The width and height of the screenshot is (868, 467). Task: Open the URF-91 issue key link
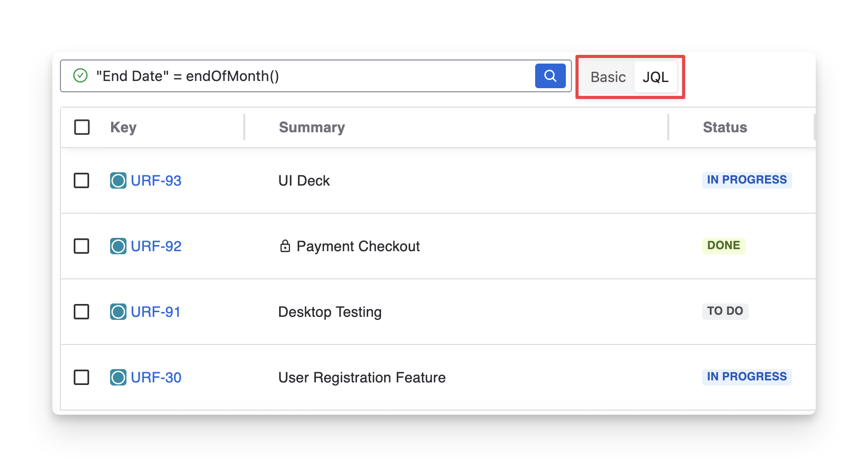tap(156, 312)
